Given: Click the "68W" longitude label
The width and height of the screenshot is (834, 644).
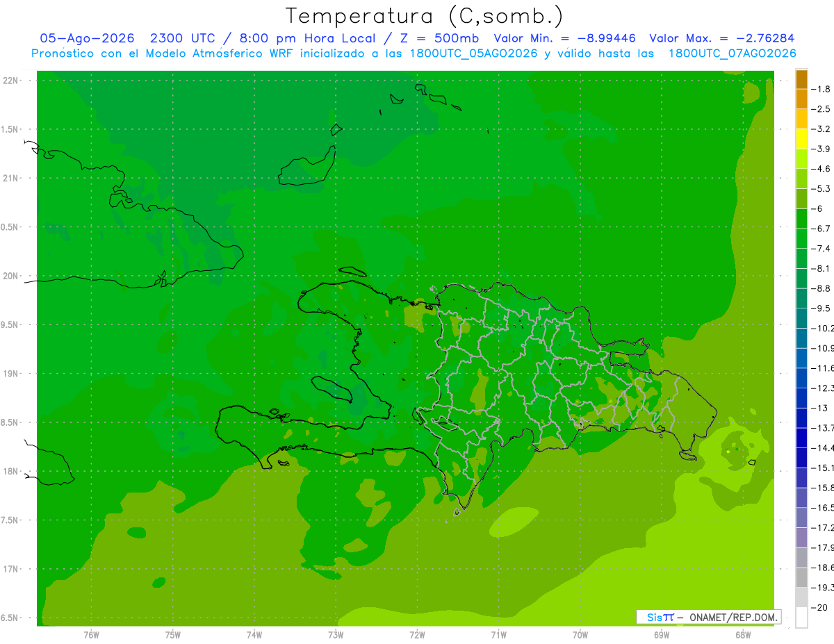Looking at the screenshot, I should [x=742, y=634].
